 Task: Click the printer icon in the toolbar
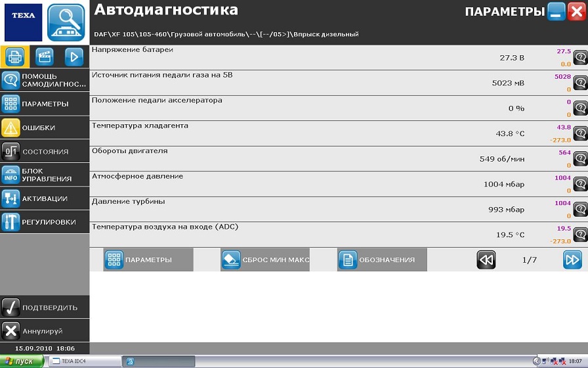(15, 57)
